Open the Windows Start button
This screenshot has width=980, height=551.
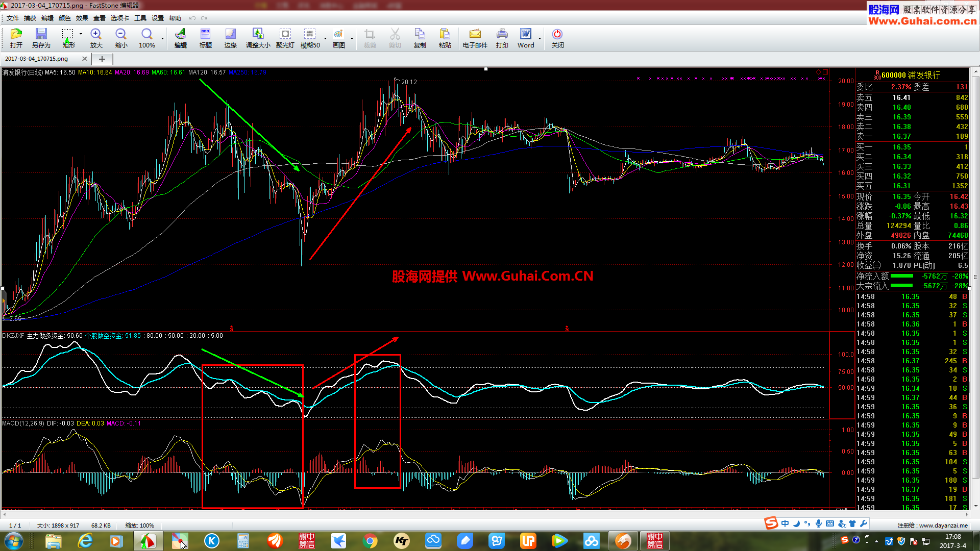[13, 541]
